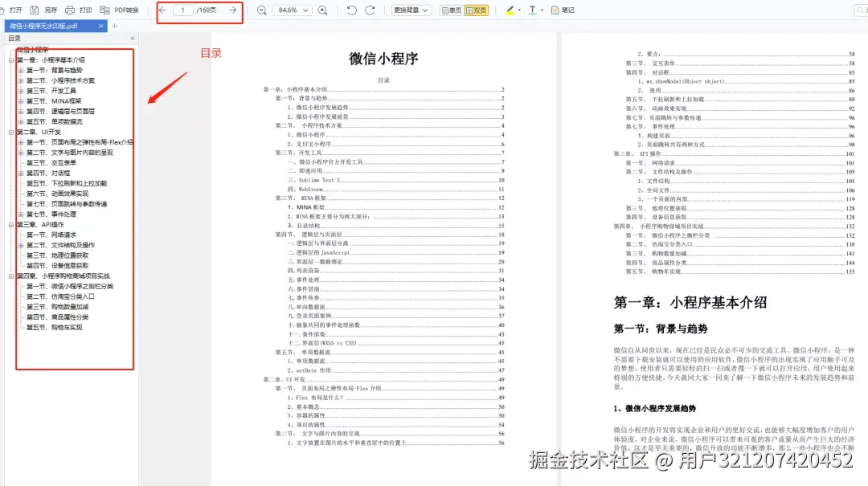
Task: Collapse 第四章、小程序购物商城项目实战 node
Action: point(11,276)
